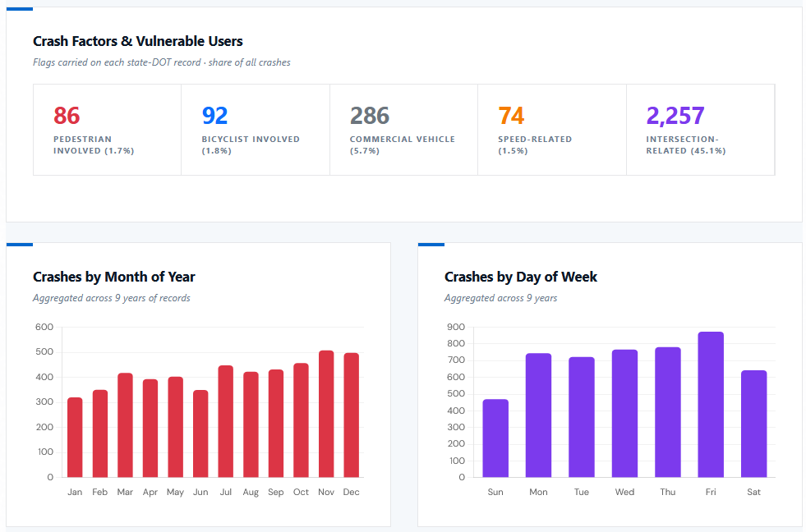Select the 'INTERSECTION-RELATED (45.1%)' label
The image size is (806, 532).
point(686,144)
